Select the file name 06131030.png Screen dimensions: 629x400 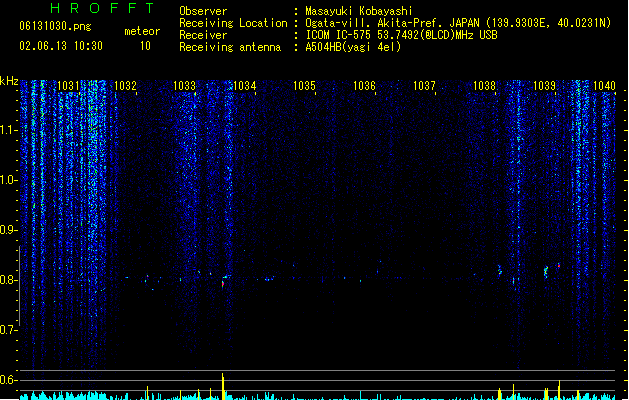coord(55,26)
